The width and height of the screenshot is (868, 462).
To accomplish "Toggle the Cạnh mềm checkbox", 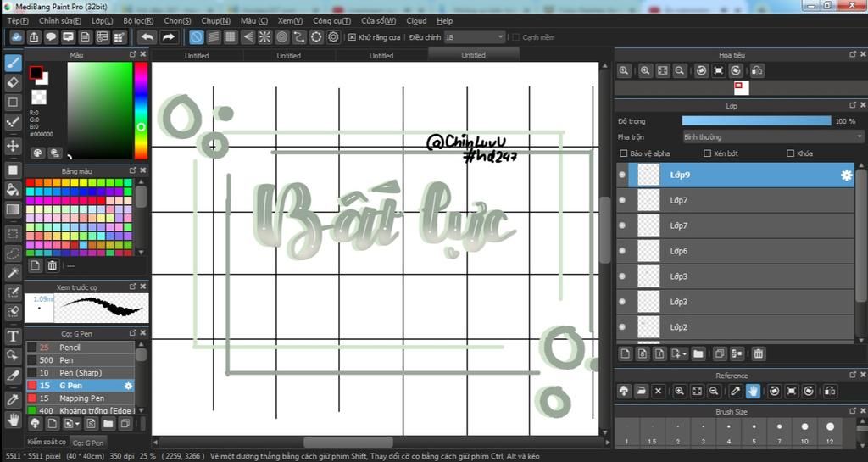I will click(516, 37).
